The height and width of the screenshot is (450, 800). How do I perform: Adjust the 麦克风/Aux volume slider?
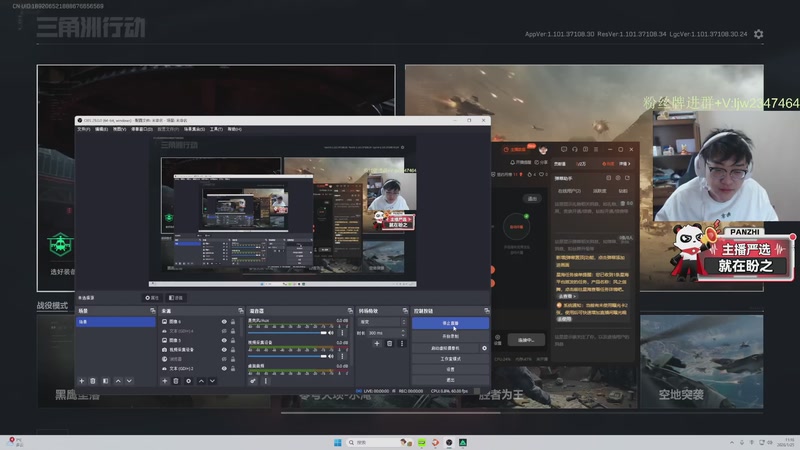tap(287, 333)
